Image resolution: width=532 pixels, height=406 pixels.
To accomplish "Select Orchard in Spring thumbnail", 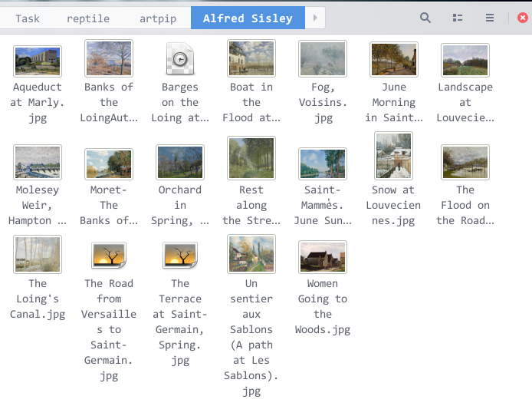I will coord(180,162).
